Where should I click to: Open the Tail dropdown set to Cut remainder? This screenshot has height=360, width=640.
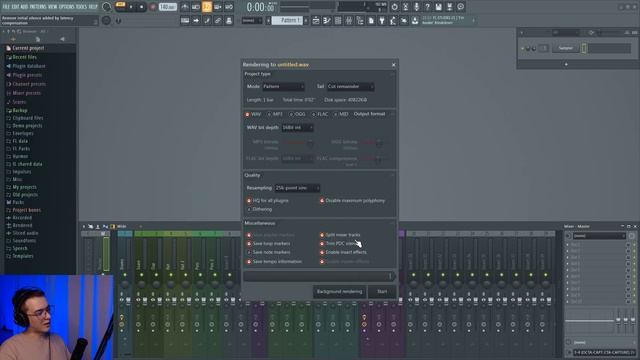point(350,87)
